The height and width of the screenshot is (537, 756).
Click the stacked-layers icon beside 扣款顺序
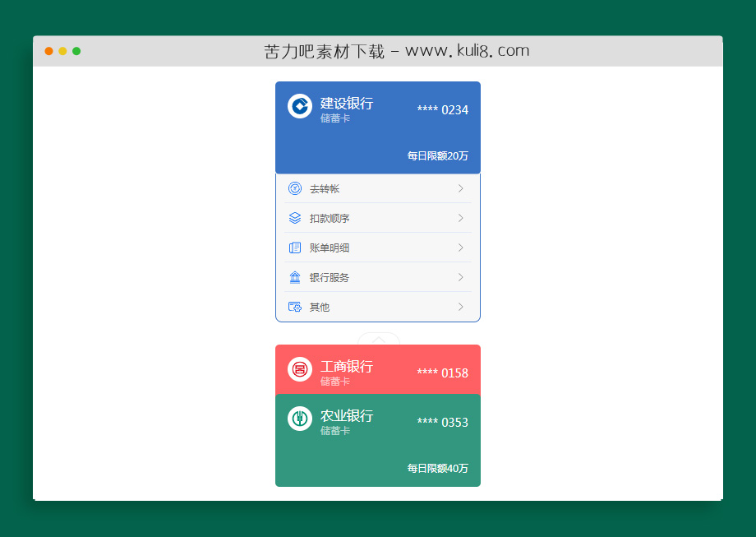pos(294,218)
